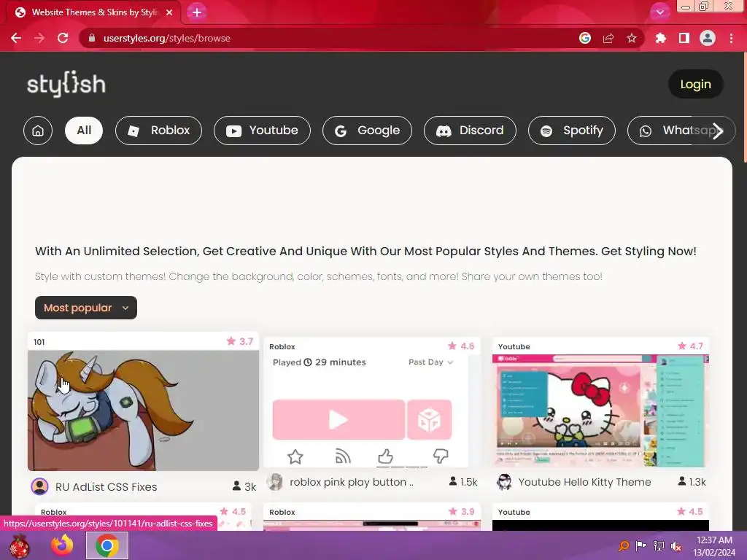Image resolution: width=747 pixels, height=560 pixels.
Task: Toggle the browser side panel
Action: tap(684, 38)
